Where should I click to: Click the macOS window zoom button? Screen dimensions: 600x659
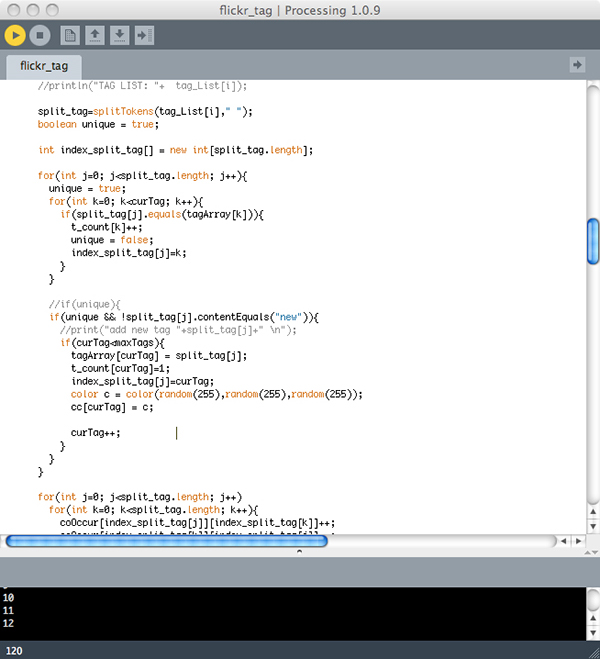click(x=53, y=10)
